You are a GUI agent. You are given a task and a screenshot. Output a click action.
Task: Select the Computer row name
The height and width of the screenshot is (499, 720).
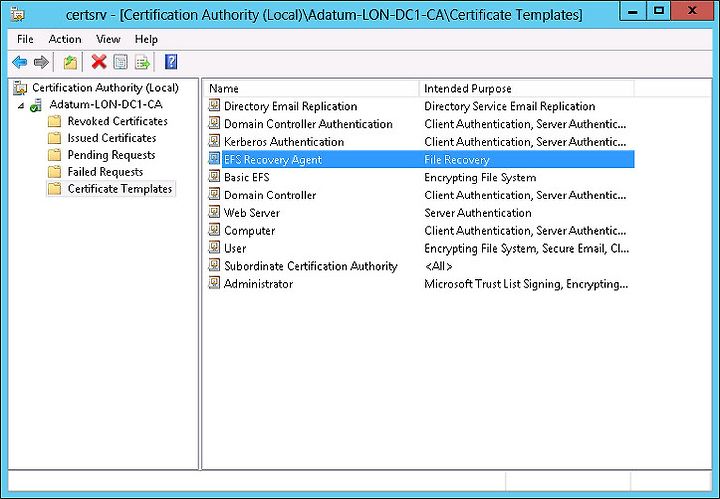pos(249,231)
